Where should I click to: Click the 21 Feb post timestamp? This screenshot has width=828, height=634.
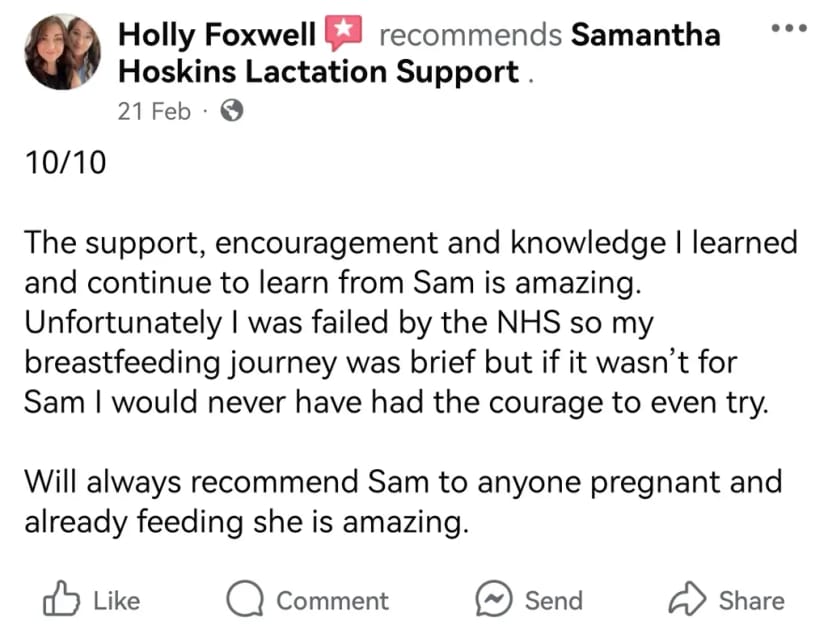pos(154,111)
